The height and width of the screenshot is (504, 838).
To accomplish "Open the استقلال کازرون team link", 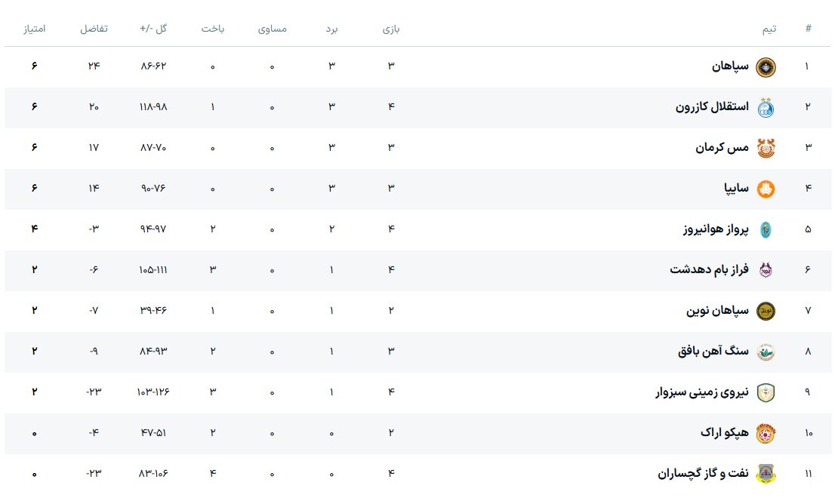I will point(712,107).
